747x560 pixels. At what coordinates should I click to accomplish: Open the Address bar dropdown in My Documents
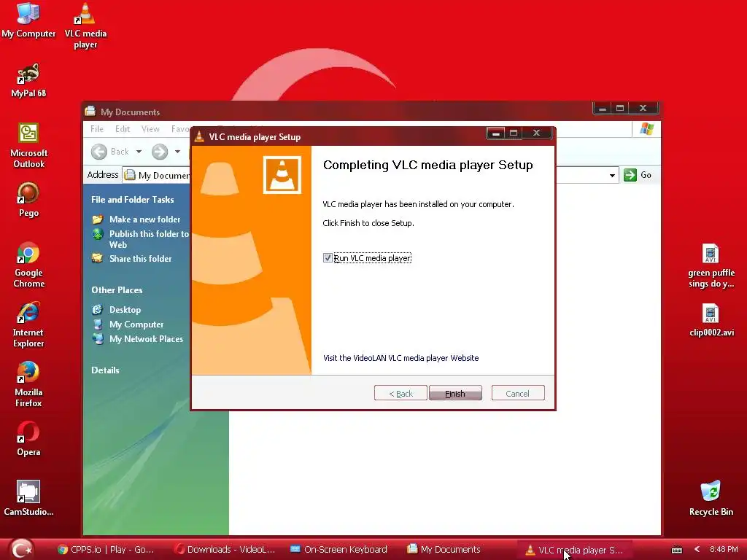612,175
